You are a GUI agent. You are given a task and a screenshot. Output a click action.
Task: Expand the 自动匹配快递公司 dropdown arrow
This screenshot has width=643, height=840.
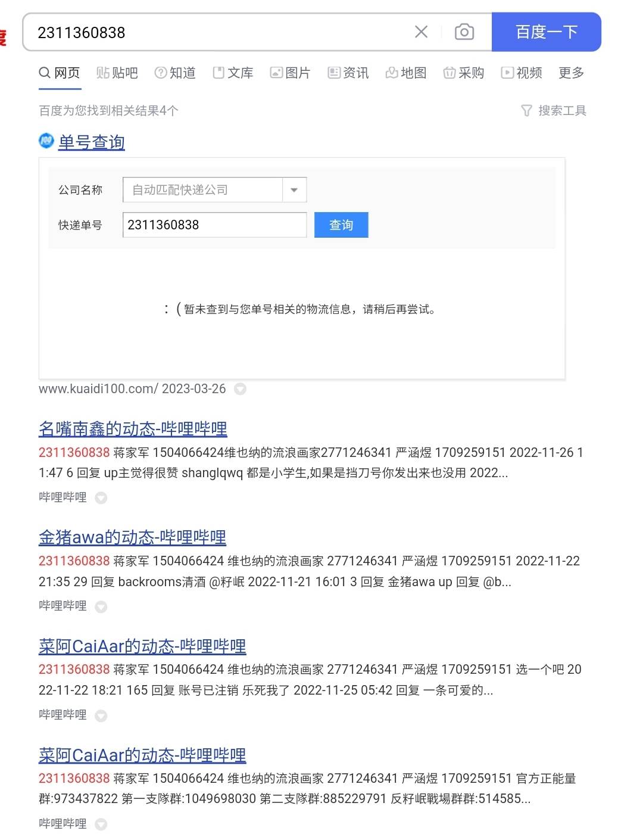pos(294,190)
